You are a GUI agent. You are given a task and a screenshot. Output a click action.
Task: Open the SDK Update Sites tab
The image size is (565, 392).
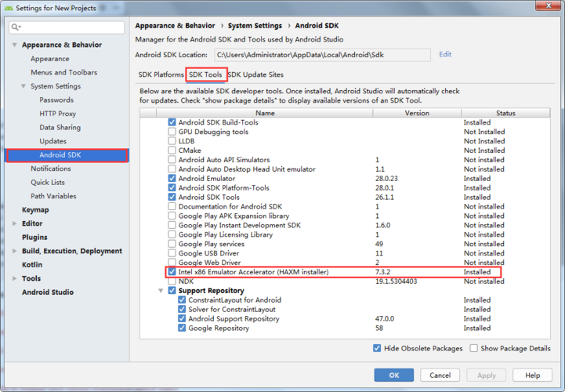(255, 74)
